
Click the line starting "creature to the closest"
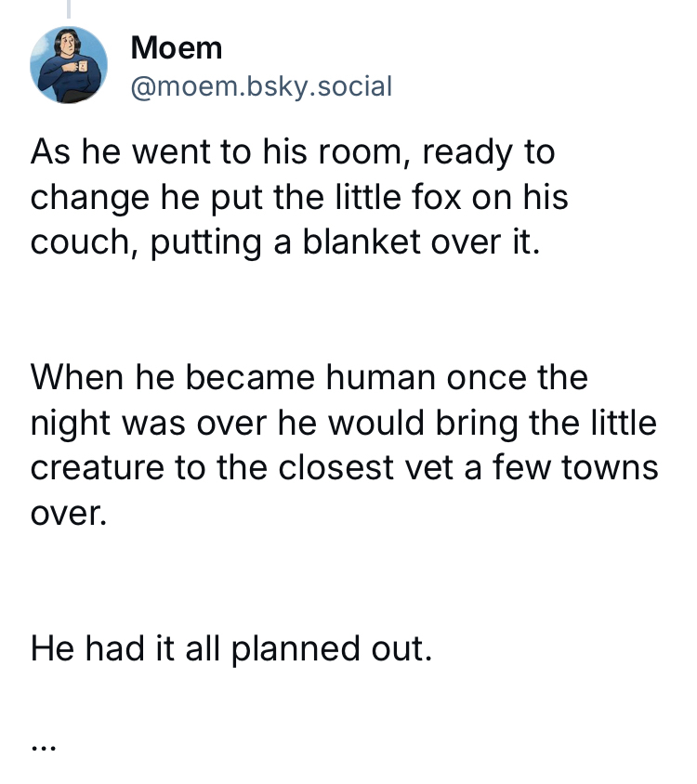click(x=344, y=467)
